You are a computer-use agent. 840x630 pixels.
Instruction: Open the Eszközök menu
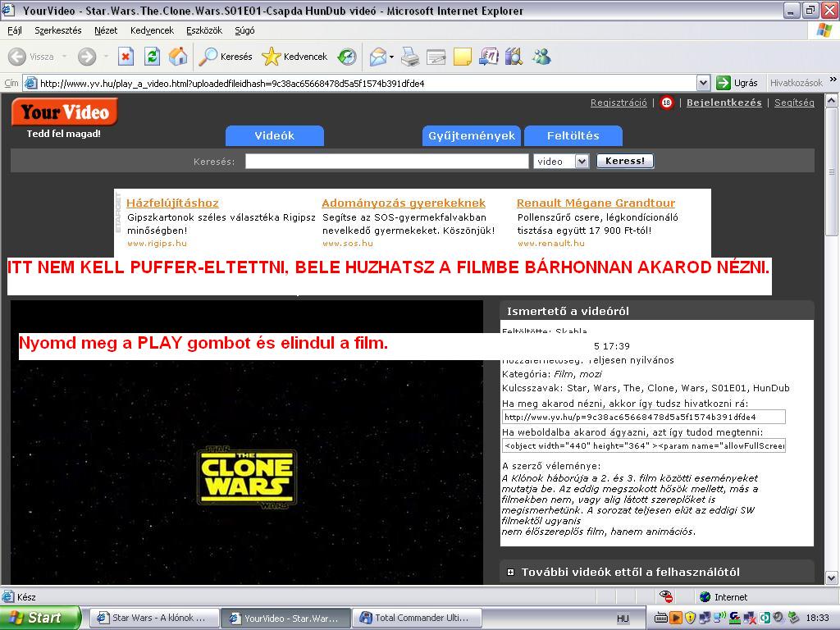[204, 30]
